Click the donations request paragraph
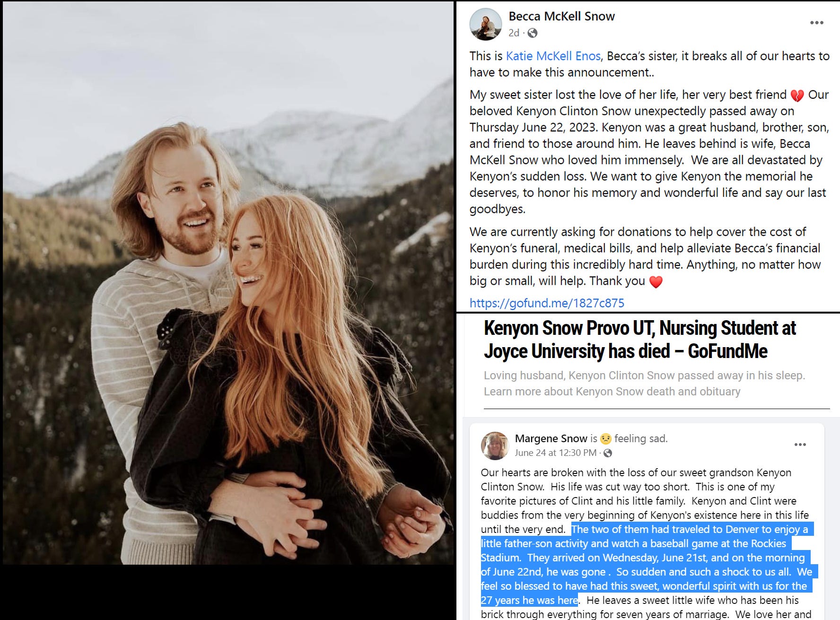The width and height of the screenshot is (840, 620). [645, 256]
